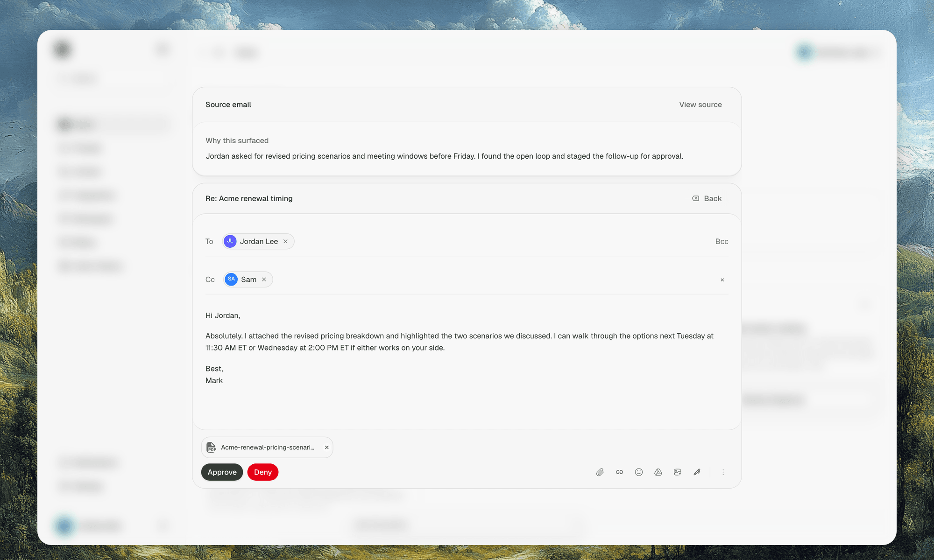Image resolution: width=934 pixels, height=560 pixels.
Task: Click the paperclip attach file icon
Action: [x=600, y=472]
